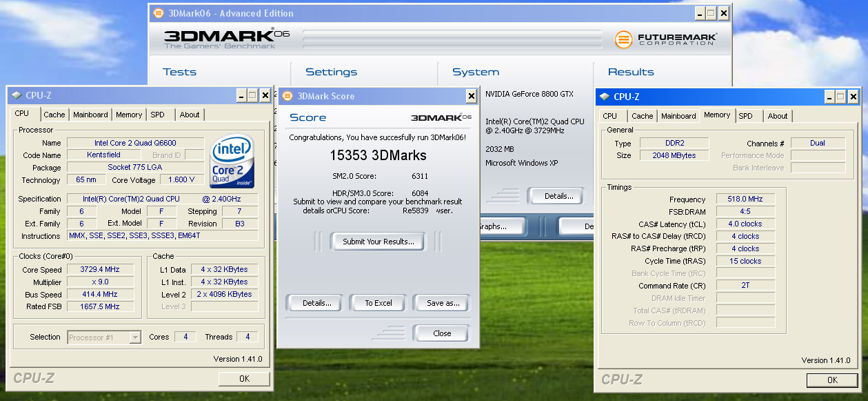This screenshot has height=401, width=868.
Task: Select About tab in right CPU-Z window
Action: [778, 116]
